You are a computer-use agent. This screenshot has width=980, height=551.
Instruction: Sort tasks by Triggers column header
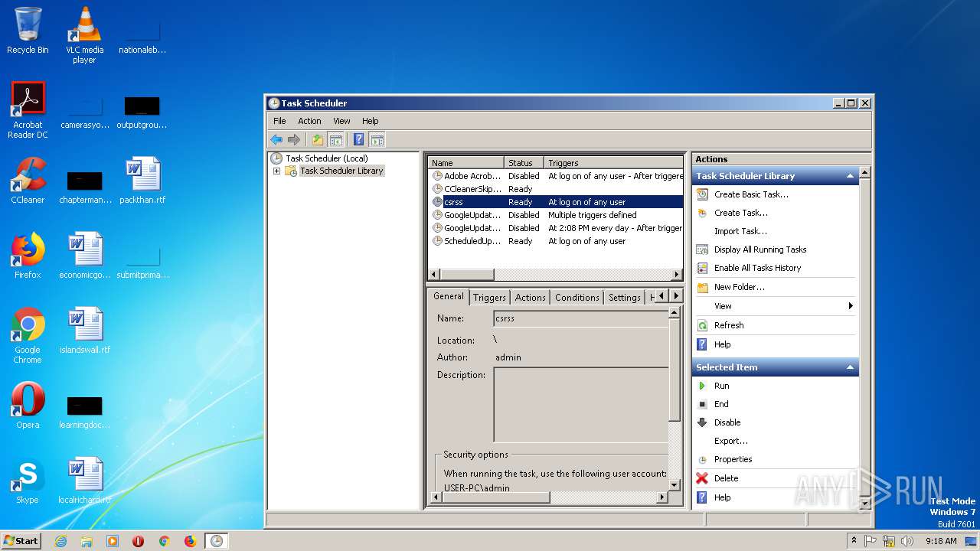[613, 163]
